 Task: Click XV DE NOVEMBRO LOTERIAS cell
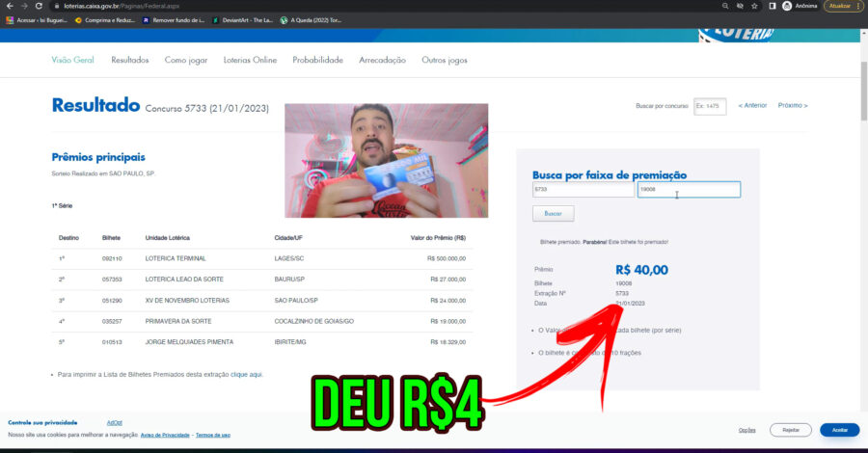click(x=187, y=301)
